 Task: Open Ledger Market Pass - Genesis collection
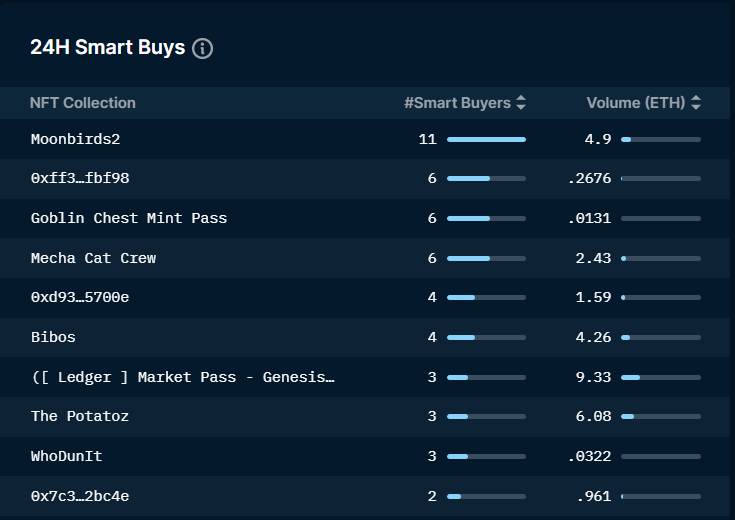pyautogui.click(x=183, y=377)
